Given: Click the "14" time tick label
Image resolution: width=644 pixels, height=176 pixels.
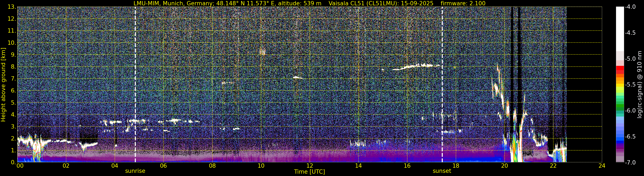Looking at the screenshot, I should 358,166.
